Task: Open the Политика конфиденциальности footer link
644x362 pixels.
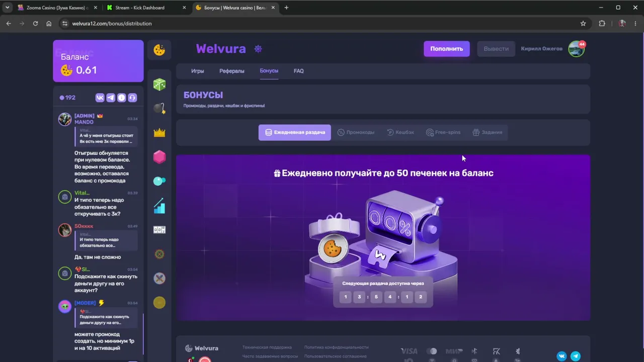Action: point(337,347)
